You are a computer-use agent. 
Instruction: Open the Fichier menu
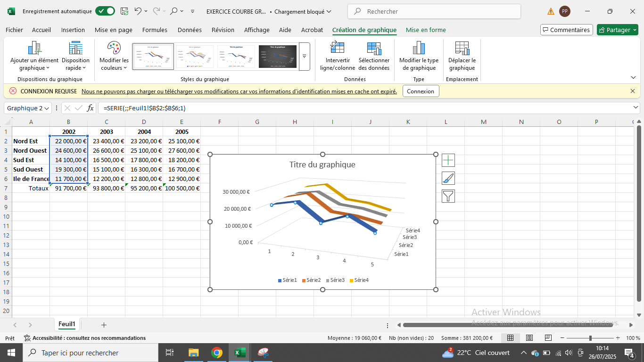[x=14, y=30]
